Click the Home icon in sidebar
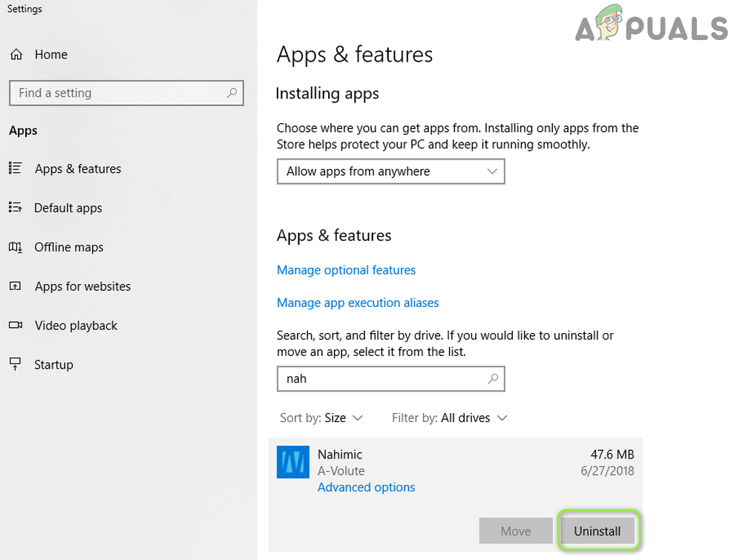Image resolution: width=734 pixels, height=560 pixels. (16, 54)
